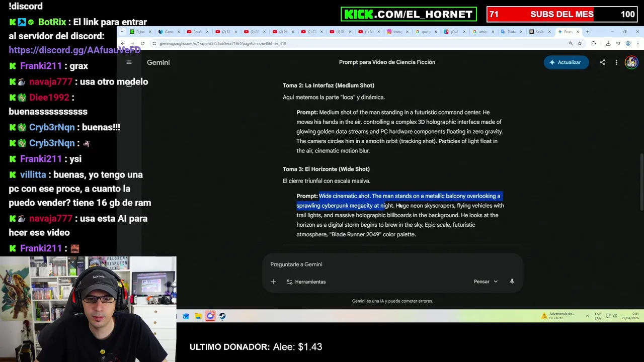The height and width of the screenshot is (362, 644).
Task: Click the plus attach icon in prompt box
Action: (x=273, y=282)
